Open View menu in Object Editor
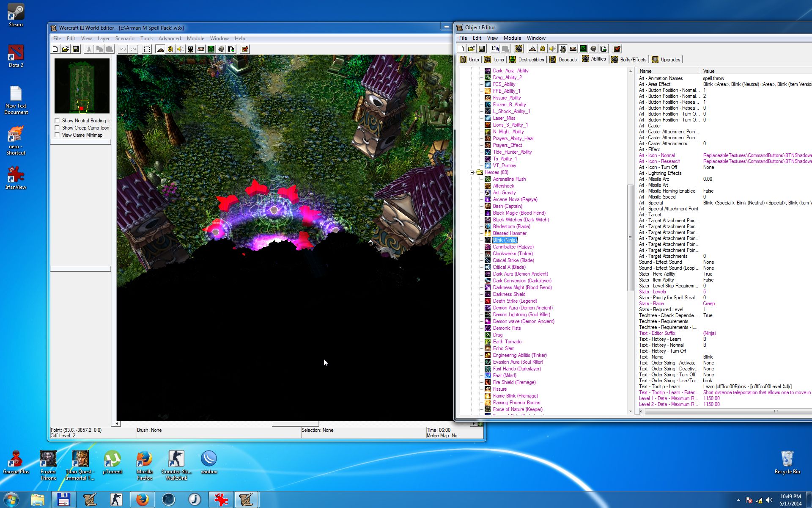 pos(492,38)
